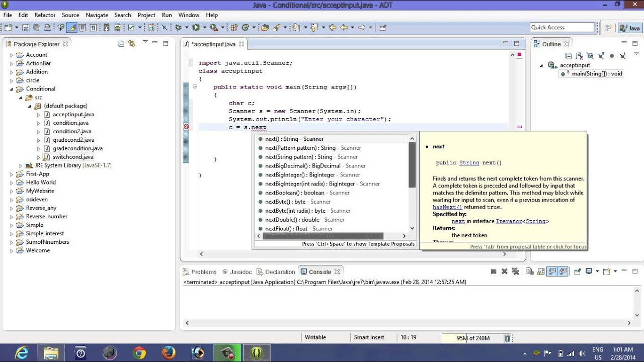Click the Run button in toolbar
The width and height of the screenshot is (644, 362).
pyautogui.click(x=196, y=28)
